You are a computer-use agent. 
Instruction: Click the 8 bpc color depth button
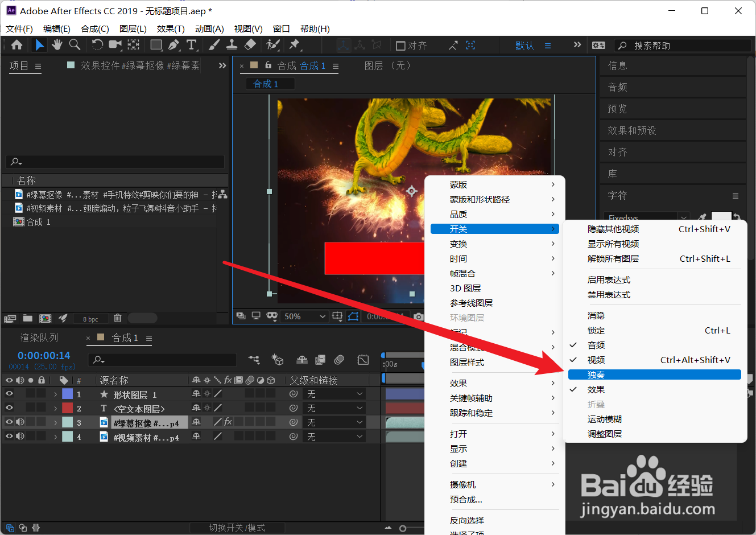[x=90, y=319]
